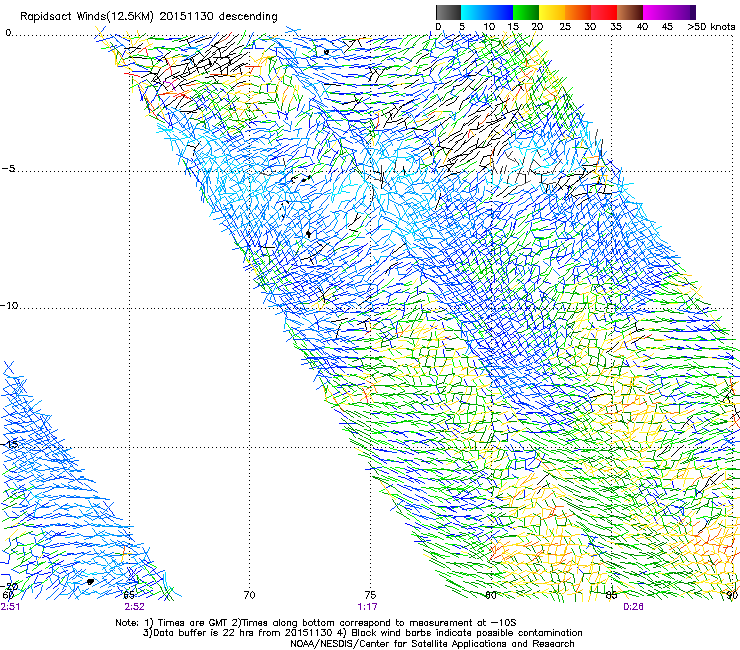Click the blue 10-15 knots legend color

(500, 12)
